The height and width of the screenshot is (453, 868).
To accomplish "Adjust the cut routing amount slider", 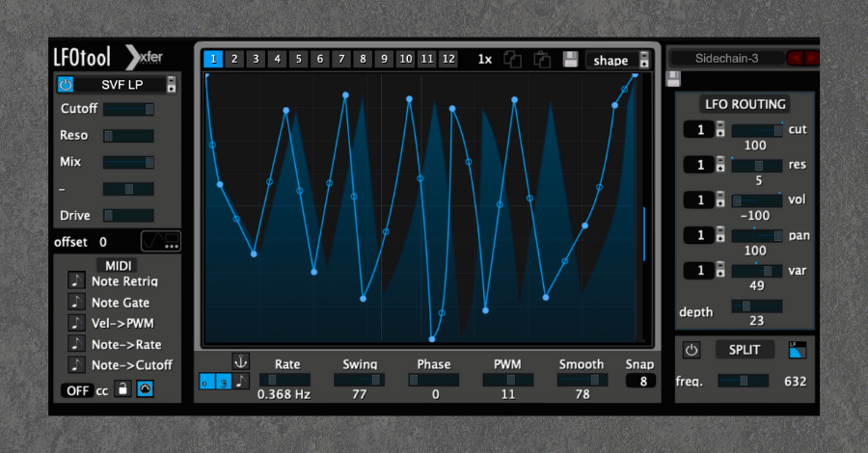I will click(x=757, y=130).
